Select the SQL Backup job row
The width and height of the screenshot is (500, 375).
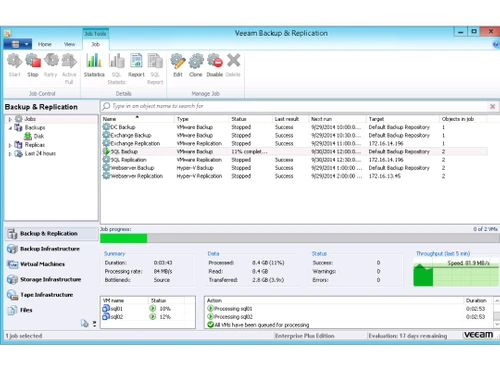coord(294,152)
